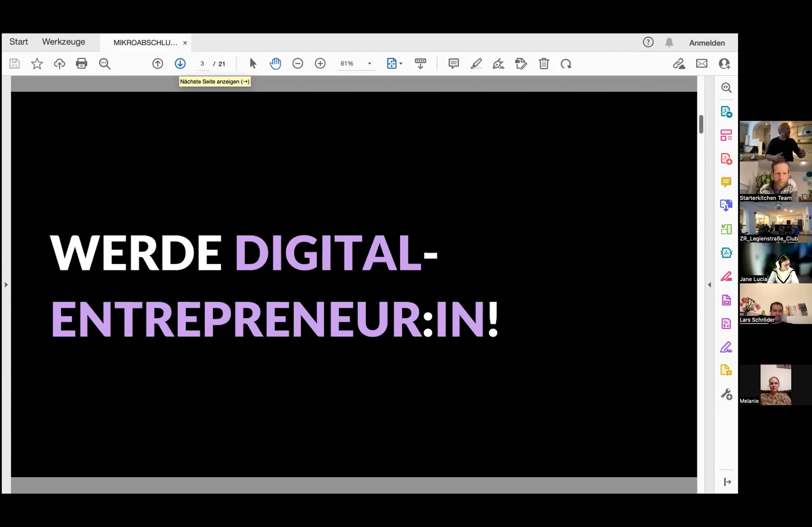Go to next page arrow
The height and width of the screenshot is (527, 812).
click(x=180, y=64)
